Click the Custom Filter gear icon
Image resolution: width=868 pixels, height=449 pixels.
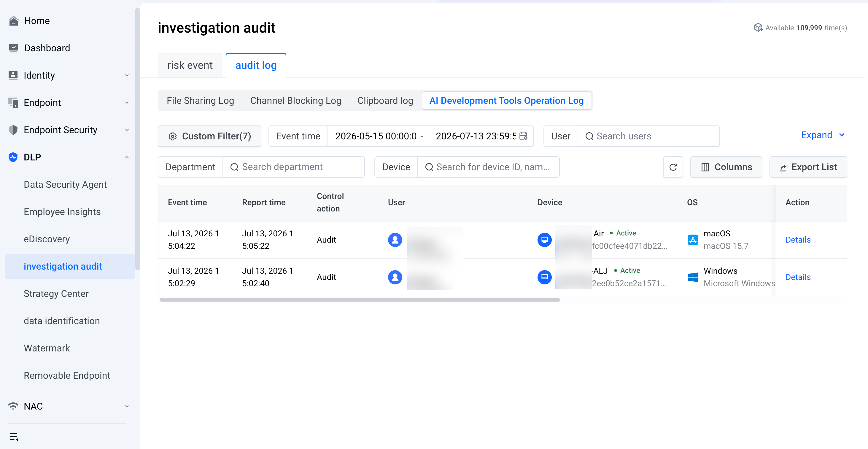coord(173,136)
